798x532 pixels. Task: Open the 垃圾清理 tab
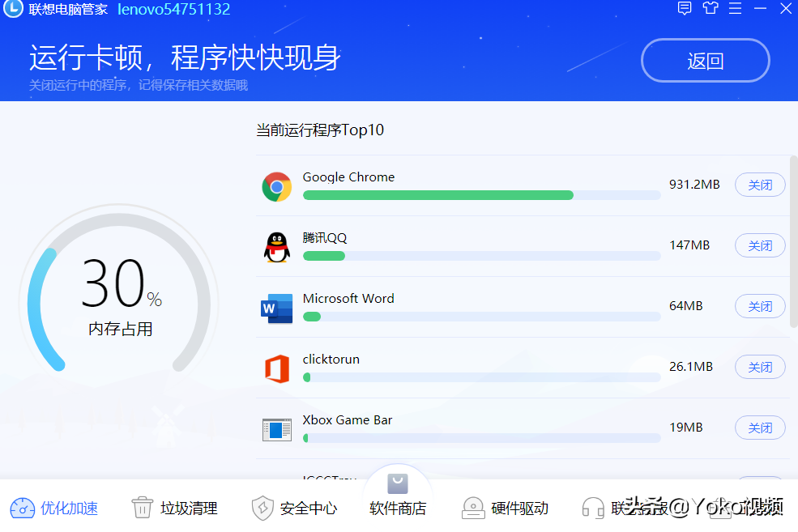174,508
